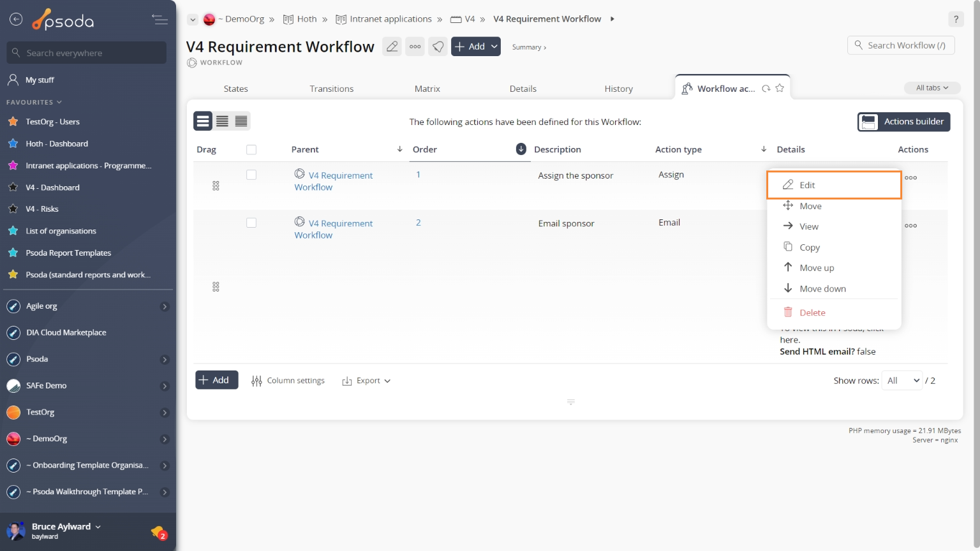Open the Hoth - Dashboard favourite
This screenshot has height=551, width=980.
(57, 144)
